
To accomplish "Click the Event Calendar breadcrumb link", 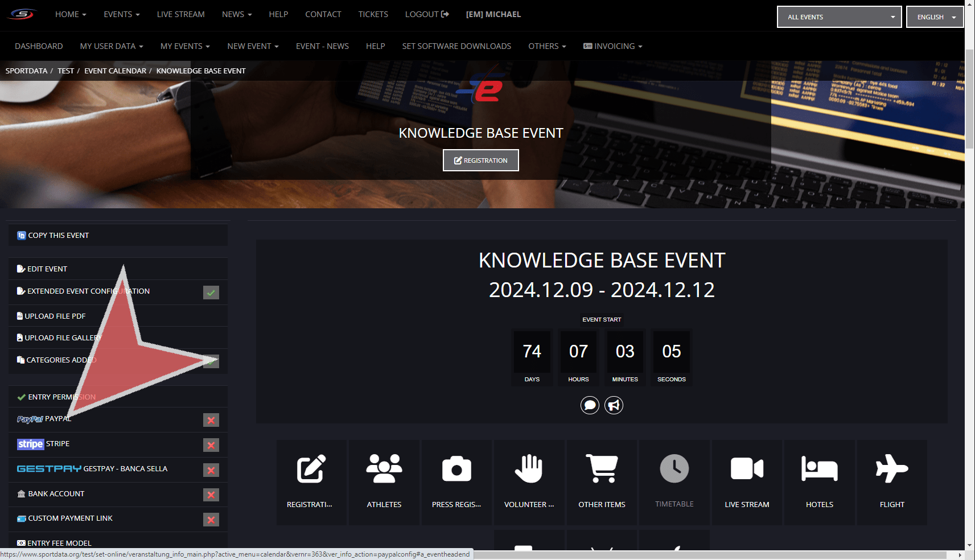I will 115,71.
